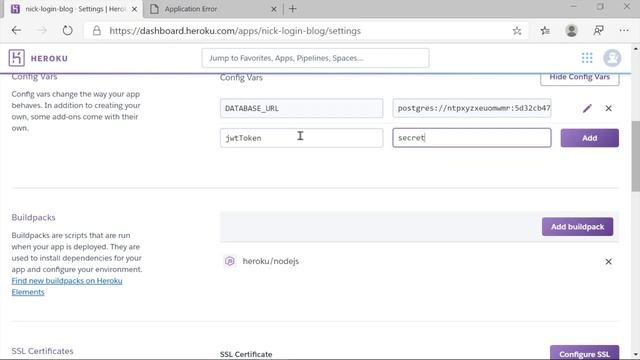The image size is (640, 360).
Task: Click the padlock site info icon
Action: (x=97, y=31)
